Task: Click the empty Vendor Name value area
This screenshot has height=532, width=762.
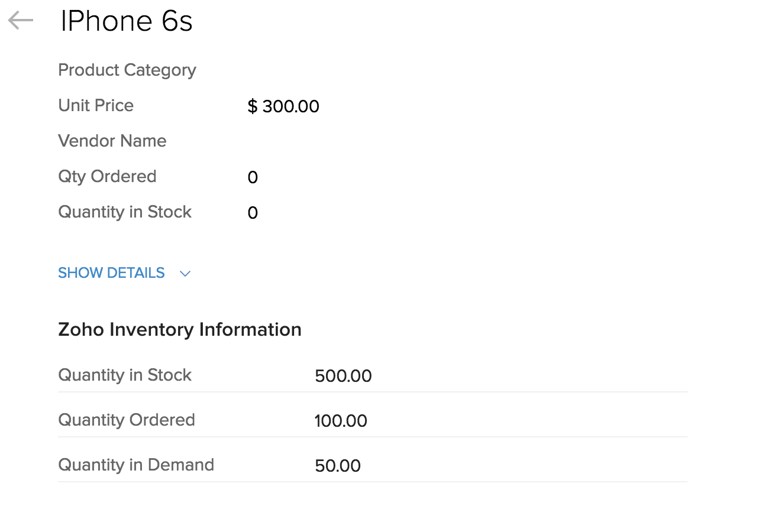Action: pos(284,142)
